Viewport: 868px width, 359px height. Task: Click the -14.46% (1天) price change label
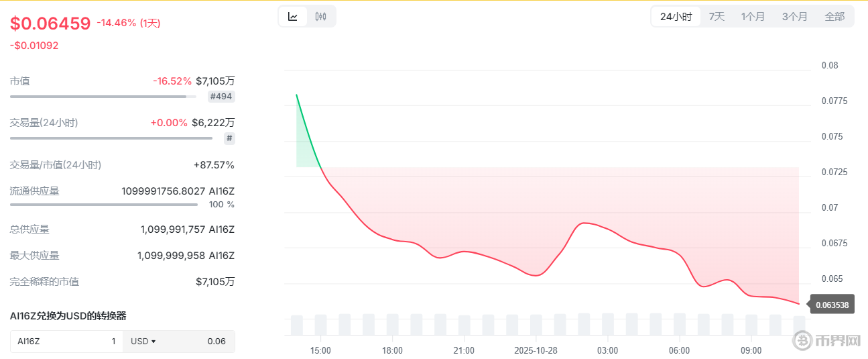point(129,23)
